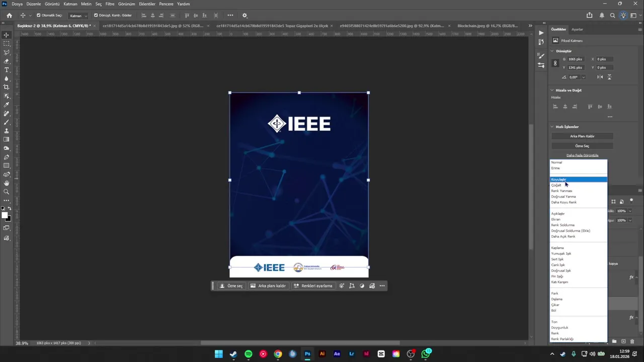
Task: Open the Katman auto-select dropdown
Action: 78,16
